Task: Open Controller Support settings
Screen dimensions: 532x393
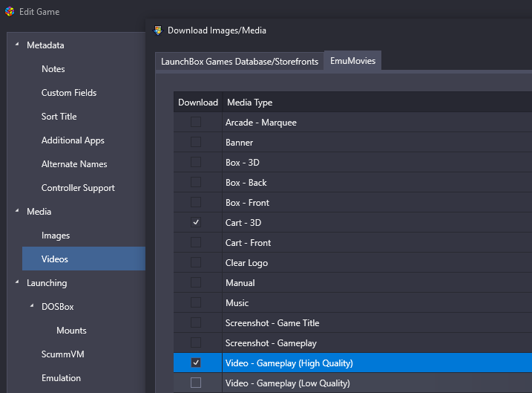Action: (x=78, y=188)
